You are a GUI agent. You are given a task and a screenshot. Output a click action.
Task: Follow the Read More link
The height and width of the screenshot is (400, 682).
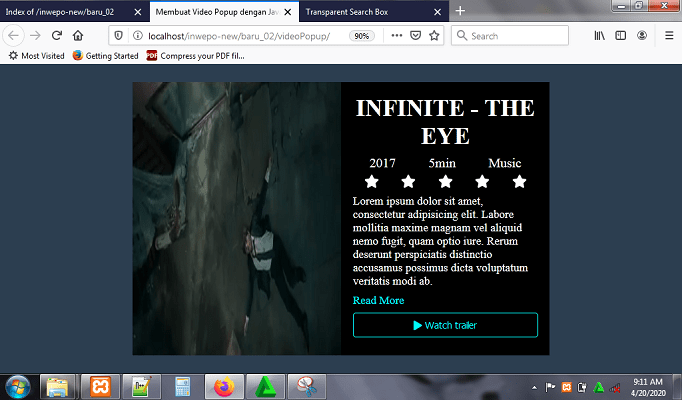pos(378,300)
